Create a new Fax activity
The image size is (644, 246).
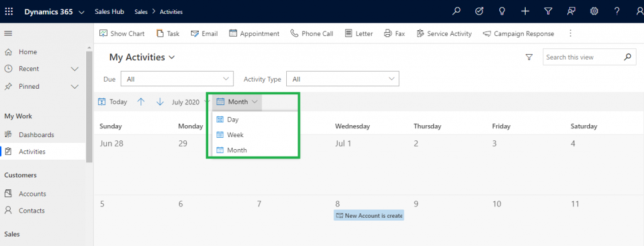394,34
